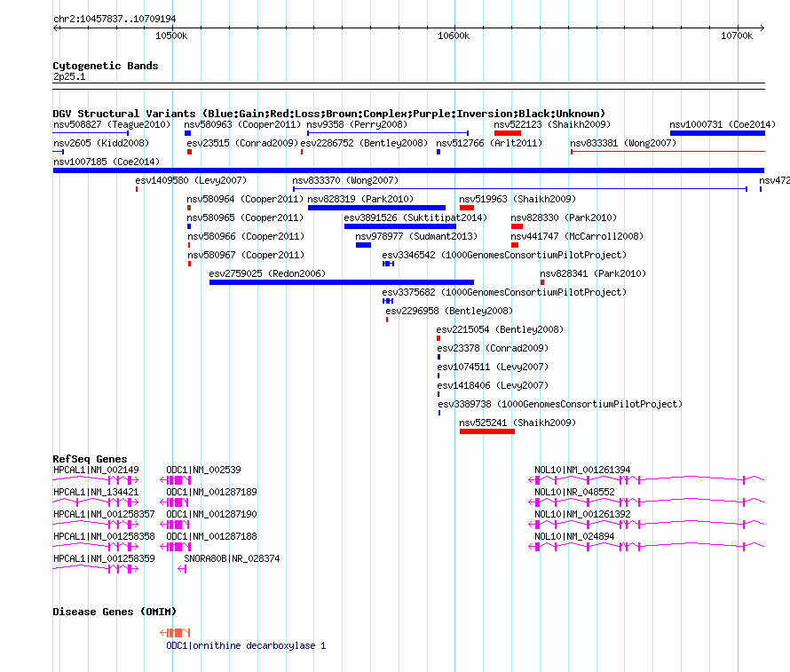Click HPCAL1|NM_001258358 transcript label
The image size is (790, 672).
[x=104, y=536]
